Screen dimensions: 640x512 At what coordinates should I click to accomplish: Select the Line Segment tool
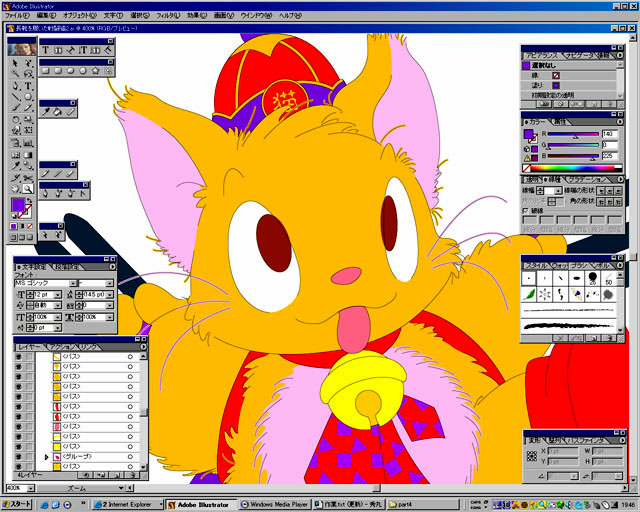[15, 97]
